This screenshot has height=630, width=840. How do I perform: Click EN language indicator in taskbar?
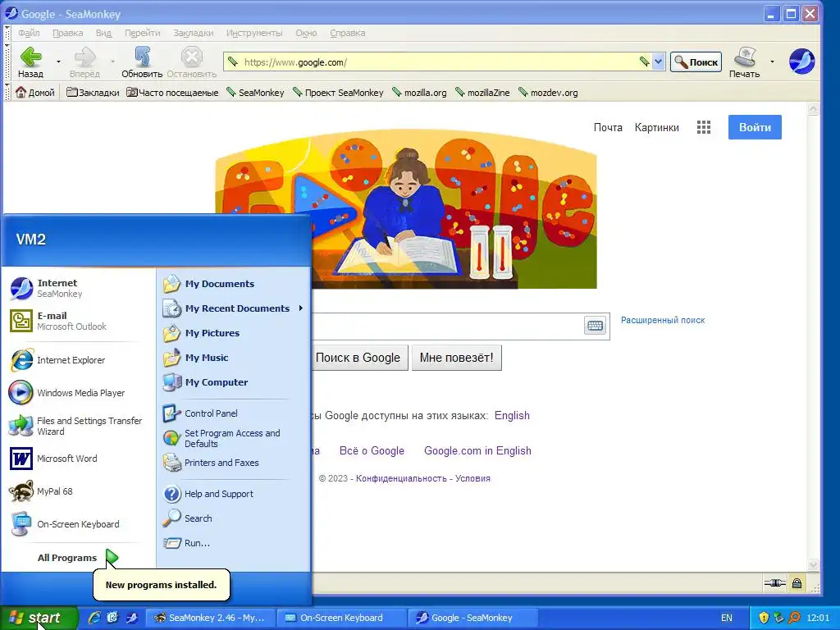pyautogui.click(x=727, y=618)
